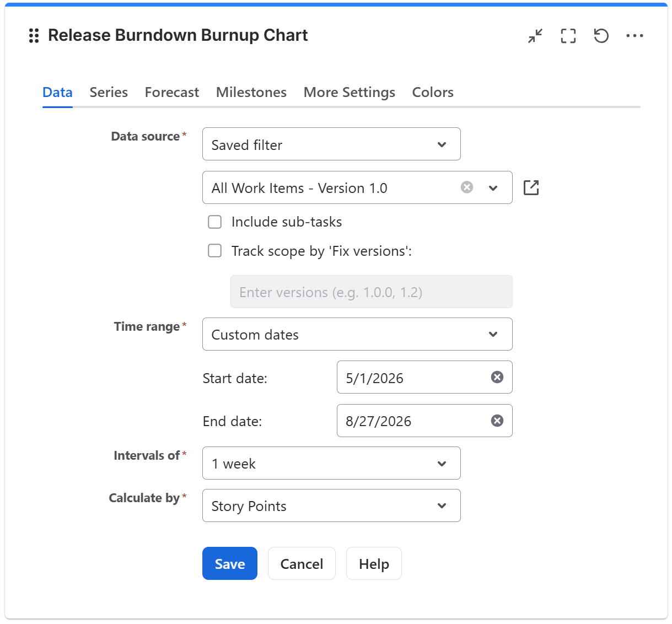Click the refresh gadget icon
This screenshot has width=672, height=624.
tap(601, 36)
